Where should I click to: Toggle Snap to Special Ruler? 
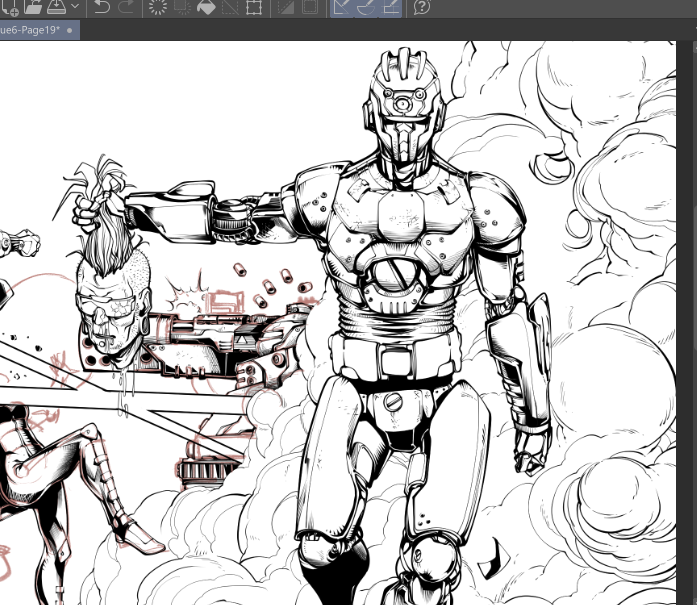(366, 7)
